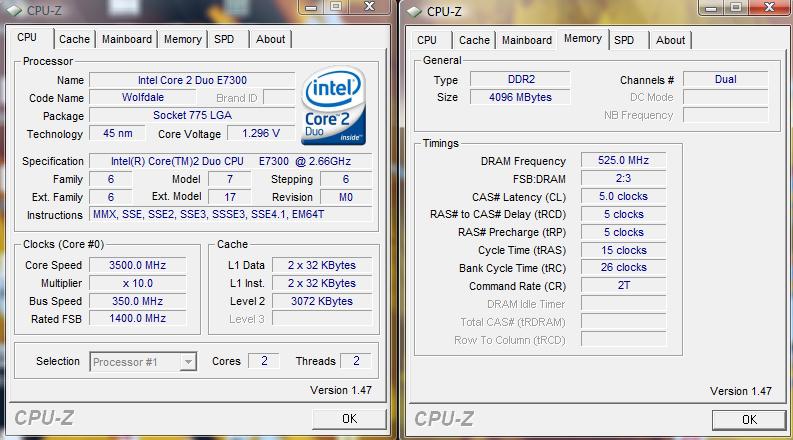
Task: Click the memory size value '4096 MBytes'
Action: point(520,97)
